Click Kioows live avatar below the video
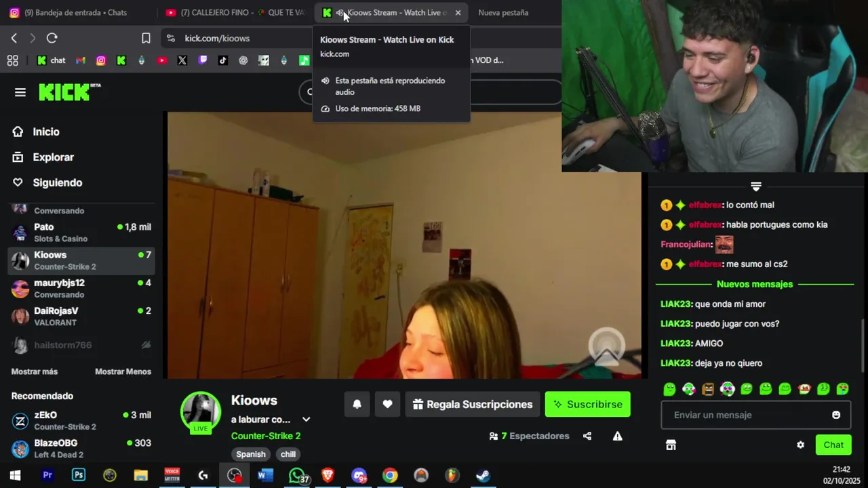This screenshot has height=488, width=868. tap(201, 412)
